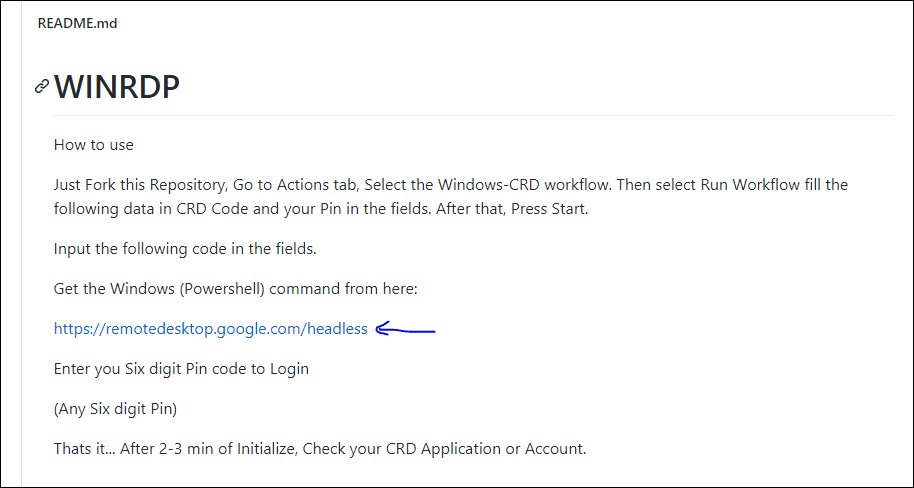Open the remotedesktop.google.com/headless link
The height and width of the screenshot is (488, 914).
pos(211,328)
